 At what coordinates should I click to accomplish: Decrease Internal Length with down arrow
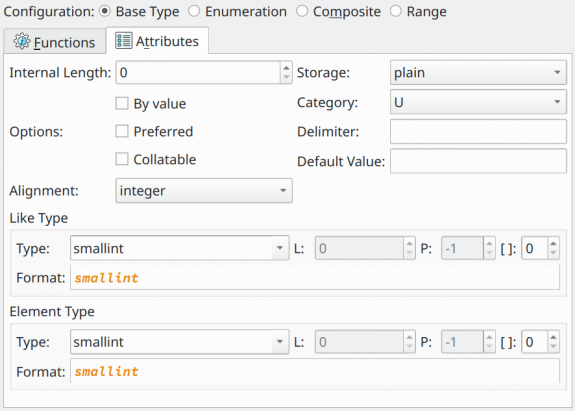[x=286, y=77]
